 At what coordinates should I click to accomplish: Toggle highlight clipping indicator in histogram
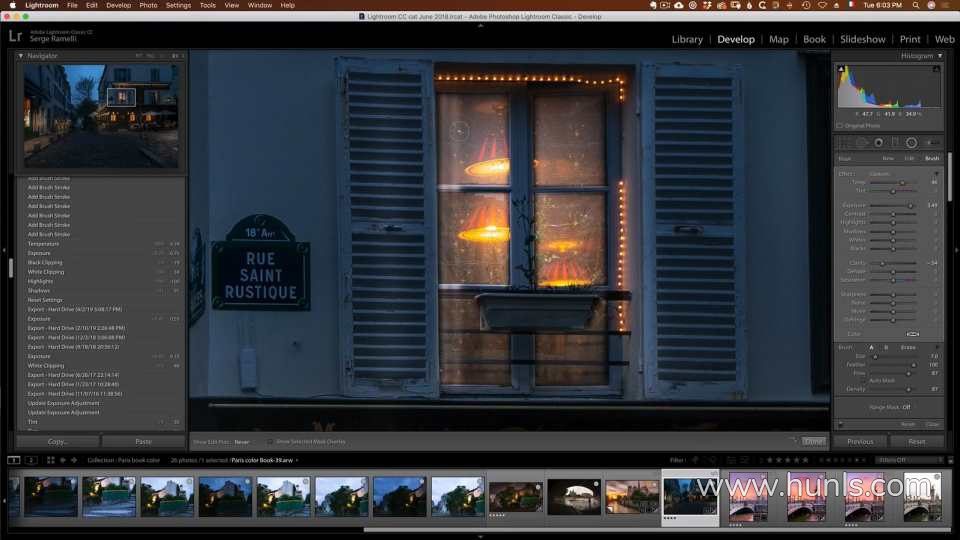[x=936, y=69]
